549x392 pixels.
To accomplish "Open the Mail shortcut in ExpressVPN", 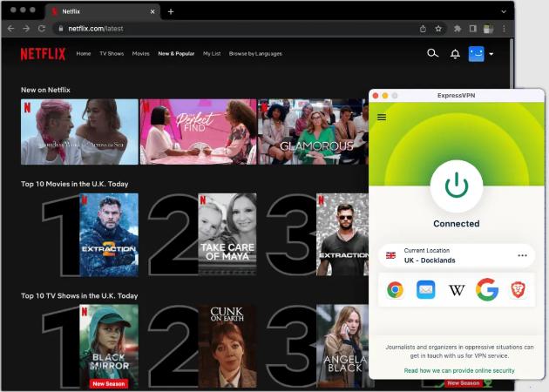I will [x=425, y=290].
